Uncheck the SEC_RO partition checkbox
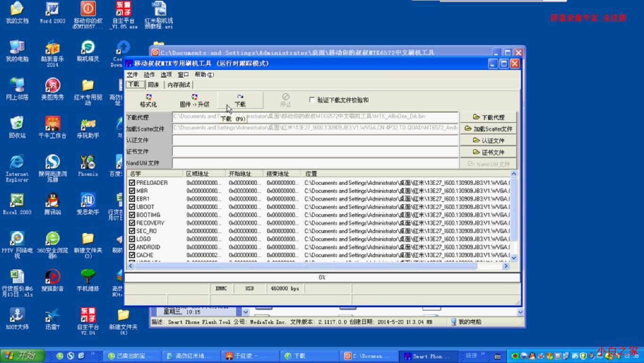The image size is (644, 363). coord(132,231)
